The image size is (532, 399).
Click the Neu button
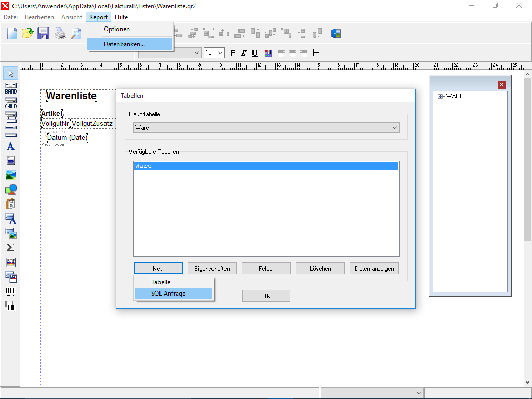158,269
